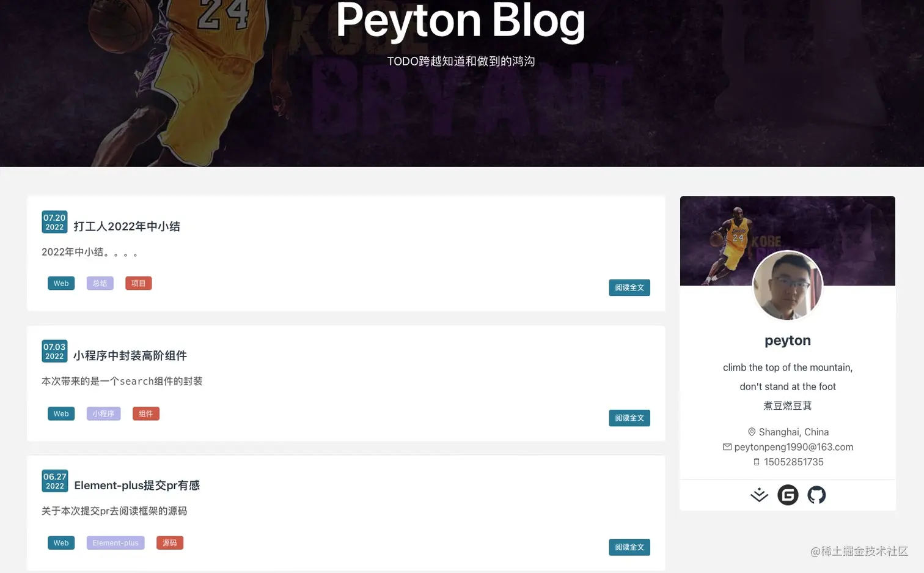Image resolution: width=924 pixels, height=573 pixels.
Task: Open the post Element-plus提交pr有感
Action: coord(137,486)
